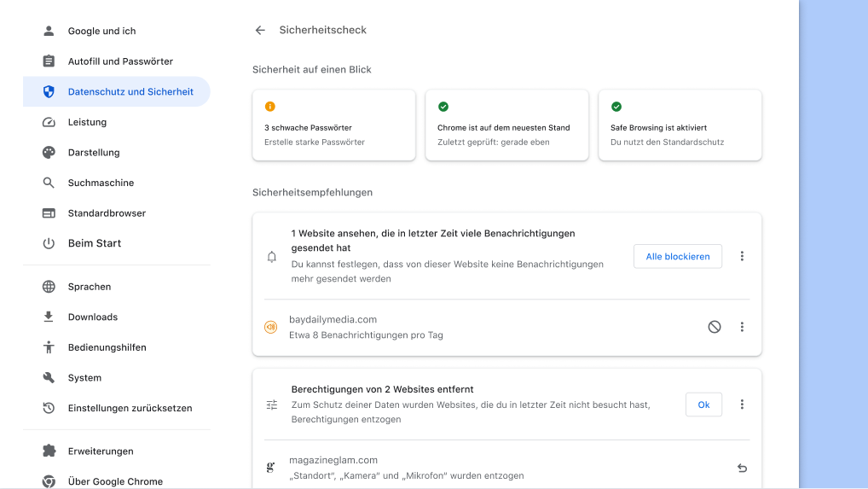Open the Chrome ist auf dem neuesten Stand card
The width and height of the screenshot is (868, 489).
tap(507, 125)
